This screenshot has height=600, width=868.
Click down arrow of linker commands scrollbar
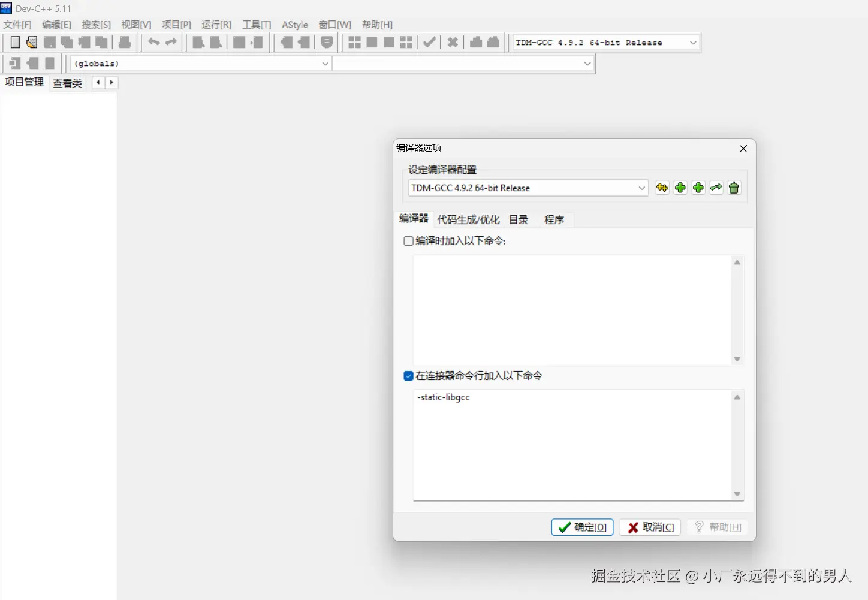click(x=737, y=494)
